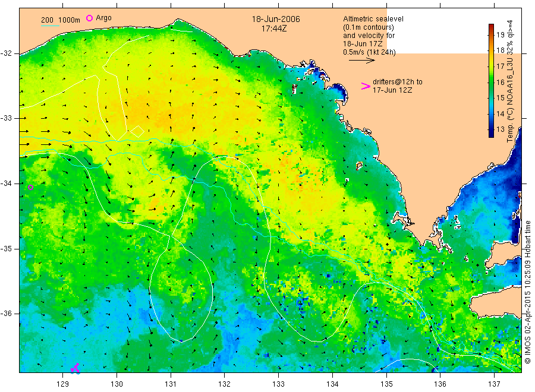The width and height of the screenshot is (535, 392).
Task: Click the longitude label "129"
Action: pos(63,384)
